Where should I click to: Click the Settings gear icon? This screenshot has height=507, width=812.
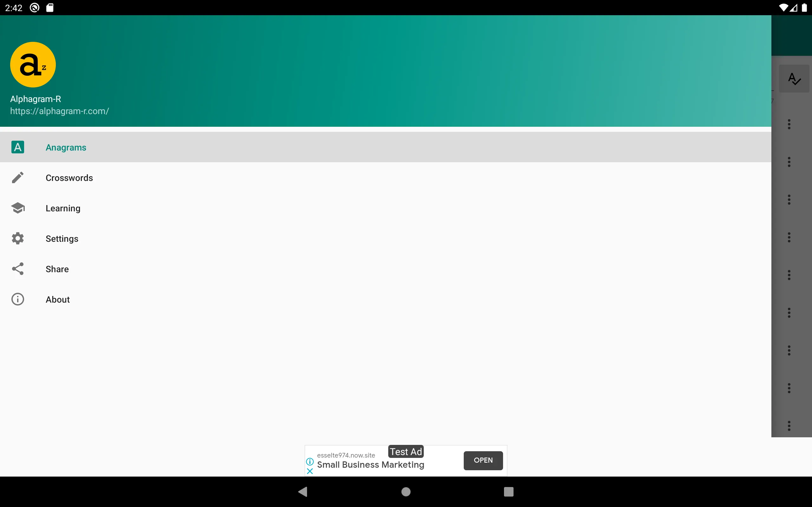[x=17, y=238]
